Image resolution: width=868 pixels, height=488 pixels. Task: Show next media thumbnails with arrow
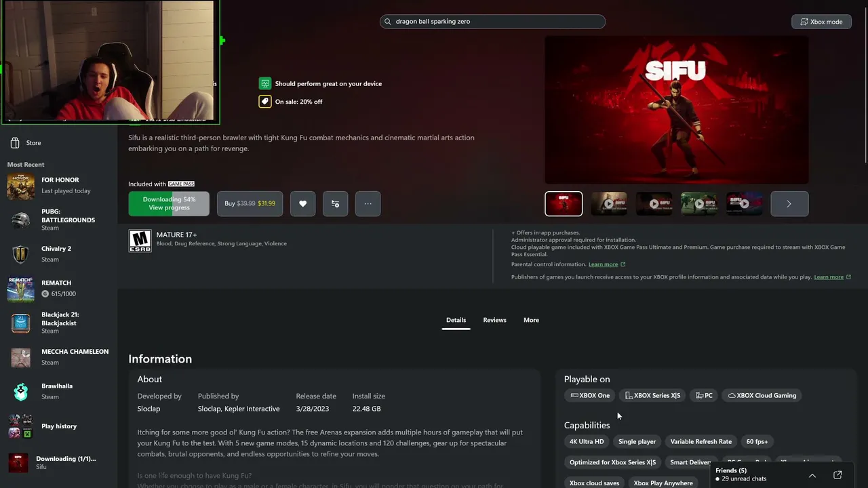(x=789, y=203)
